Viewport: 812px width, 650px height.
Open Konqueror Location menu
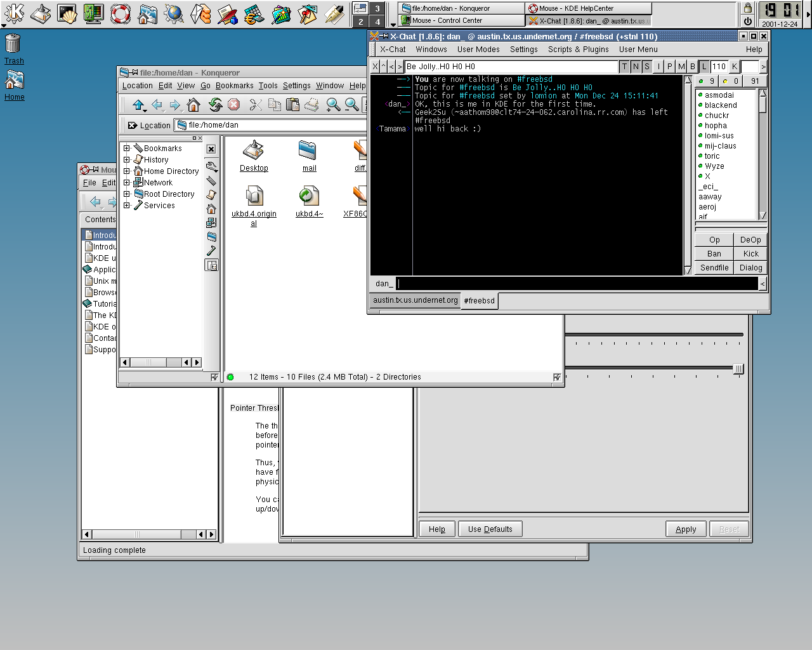137,86
